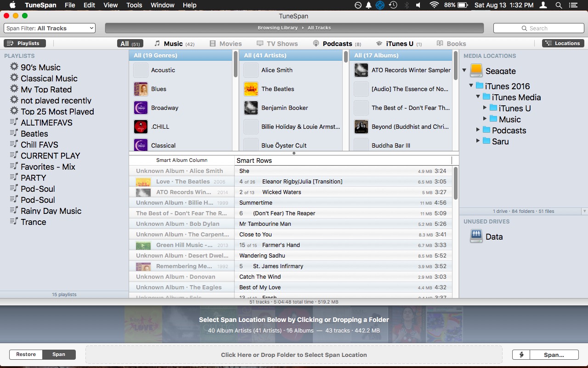Viewport: 588px width, 368px height.
Task: Collapse the iTunes 2016 folder
Action: 471,86
